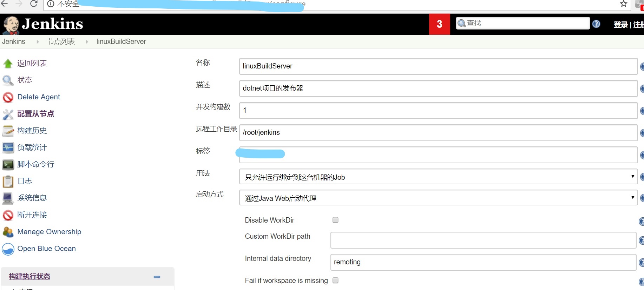Click the green up arrow Back to list icon

pyautogui.click(x=8, y=64)
